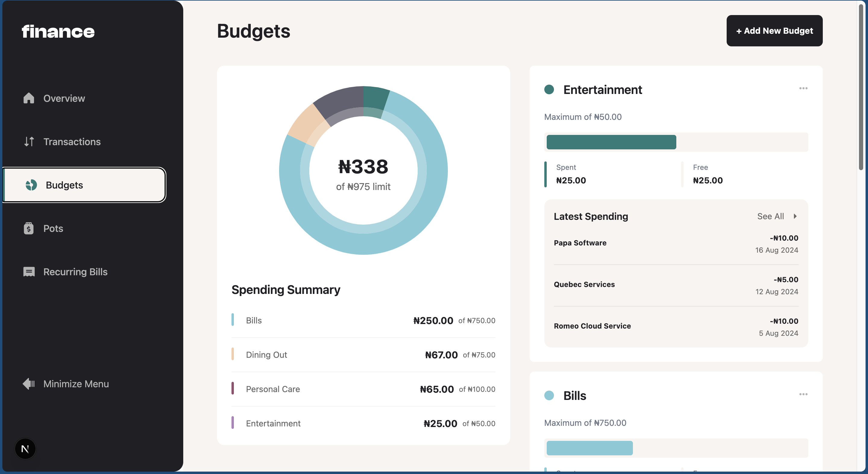868x474 pixels.
Task: Click the Transactions arrows icon
Action: 29,142
